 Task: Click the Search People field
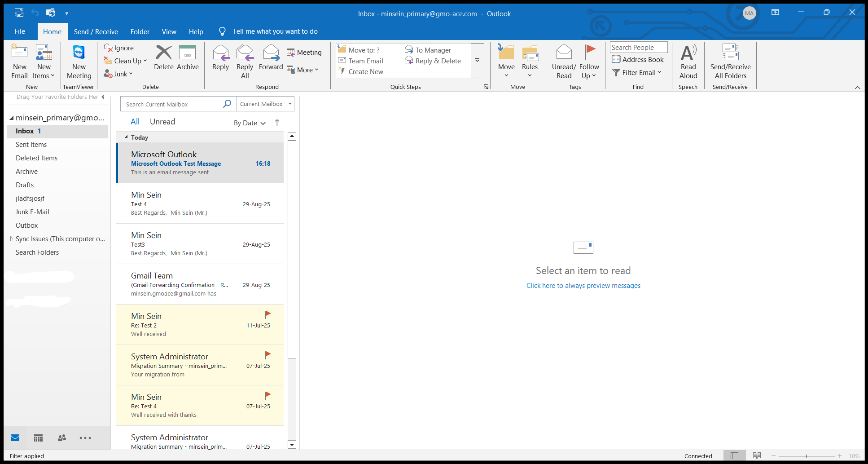pyautogui.click(x=639, y=47)
